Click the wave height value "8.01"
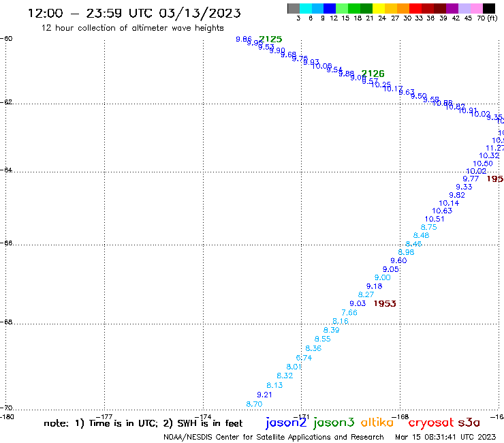The height and width of the screenshot is (443, 504). 294,367
